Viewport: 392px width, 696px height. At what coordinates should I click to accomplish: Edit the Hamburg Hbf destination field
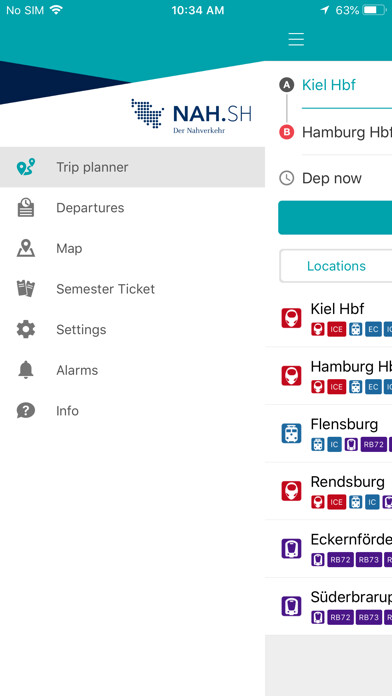(x=347, y=132)
